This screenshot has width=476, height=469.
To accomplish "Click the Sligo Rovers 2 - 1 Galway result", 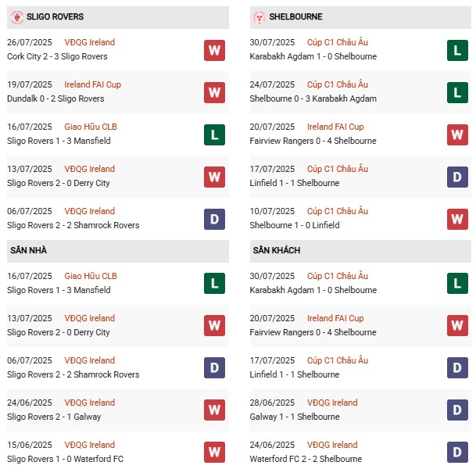I will (59, 417).
